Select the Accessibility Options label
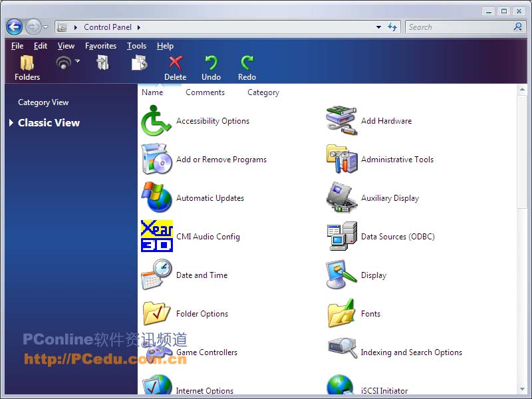Image resolution: width=532 pixels, height=399 pixels. point(213,121)
